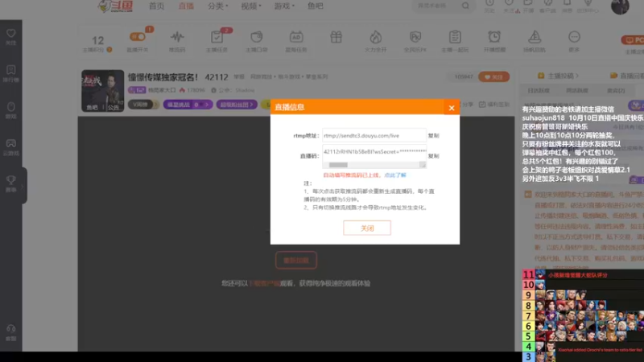
Task: Open the Douyu logo homepage
Action: point(115,6)
